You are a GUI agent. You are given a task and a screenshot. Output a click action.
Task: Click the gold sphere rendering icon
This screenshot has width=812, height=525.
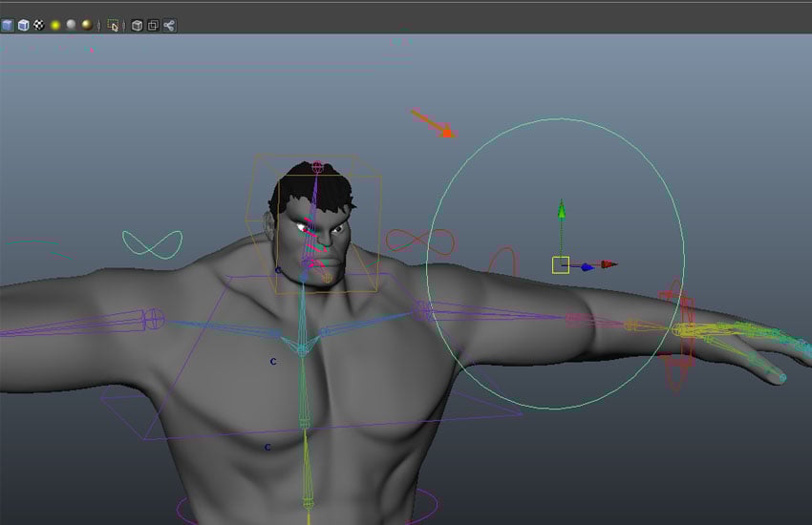[86, 26]
